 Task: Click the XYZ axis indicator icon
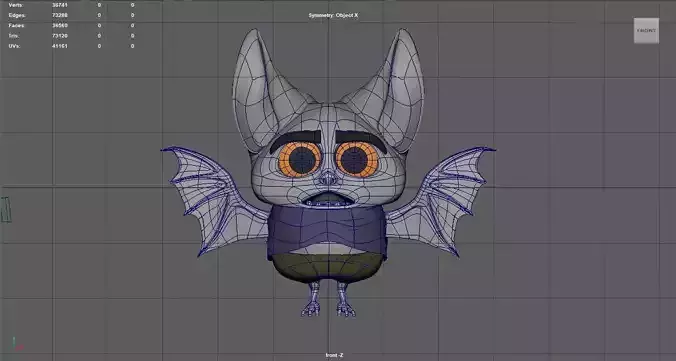click(17, 344)
